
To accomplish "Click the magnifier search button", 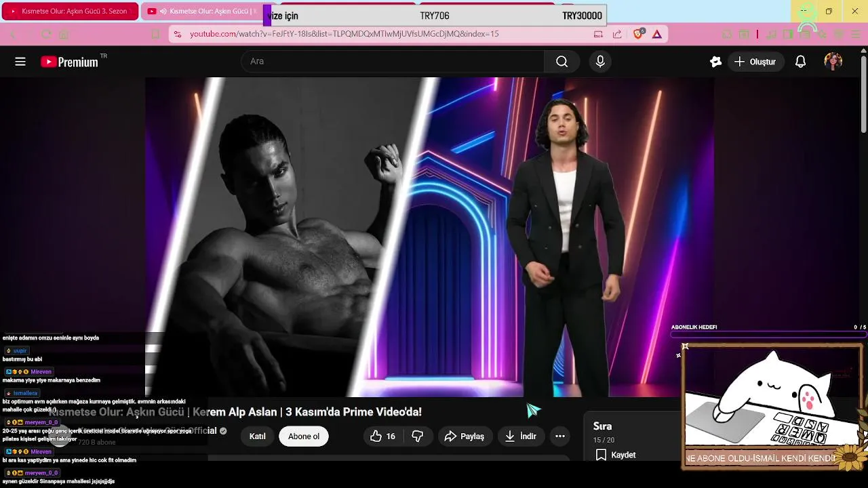I will tap(561, 62).
